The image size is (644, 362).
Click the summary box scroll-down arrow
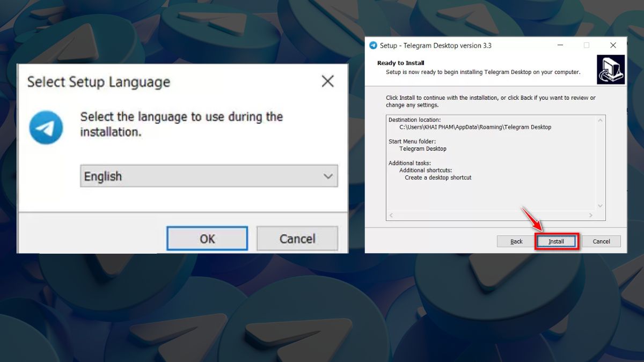click(x=601, y=206)
